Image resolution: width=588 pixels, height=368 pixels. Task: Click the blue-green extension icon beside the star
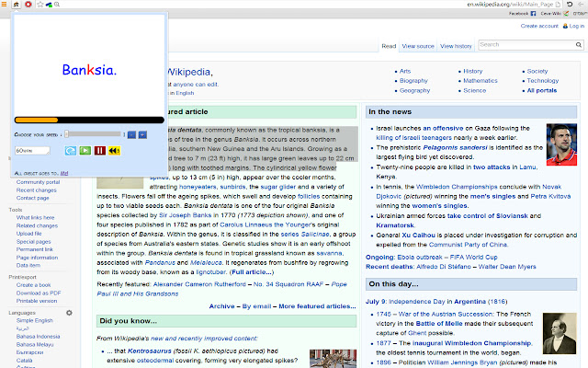pos(49,5)
